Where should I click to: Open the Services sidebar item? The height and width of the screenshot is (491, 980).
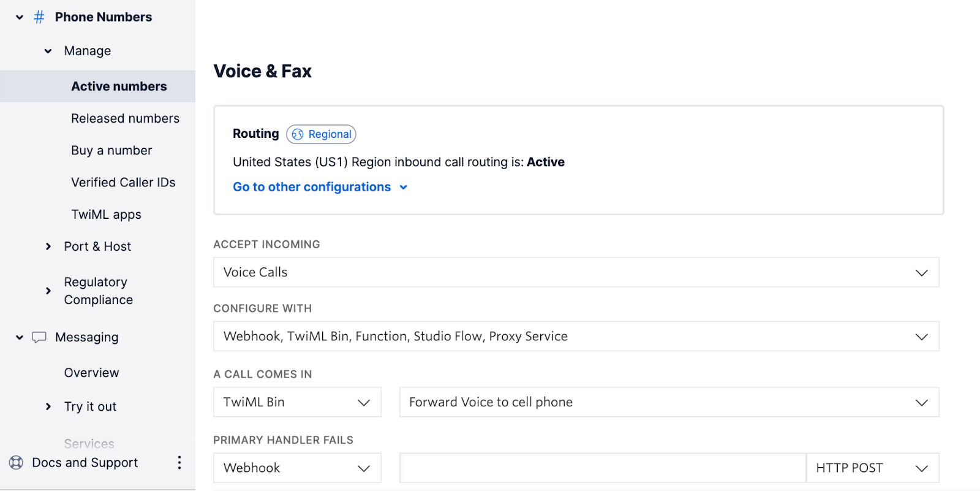[x=89, y=443]
